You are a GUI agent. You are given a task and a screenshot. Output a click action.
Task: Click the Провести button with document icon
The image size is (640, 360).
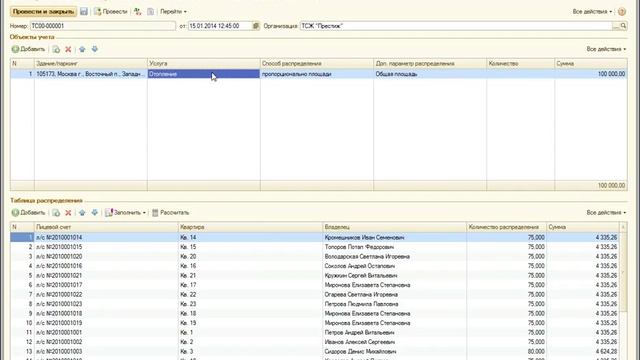coord(111,11)
